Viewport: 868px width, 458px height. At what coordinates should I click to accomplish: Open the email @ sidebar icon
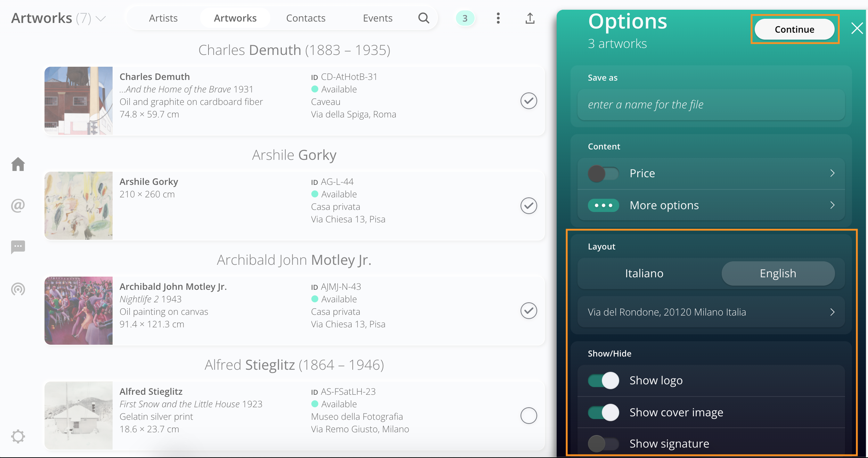point(18,205)
